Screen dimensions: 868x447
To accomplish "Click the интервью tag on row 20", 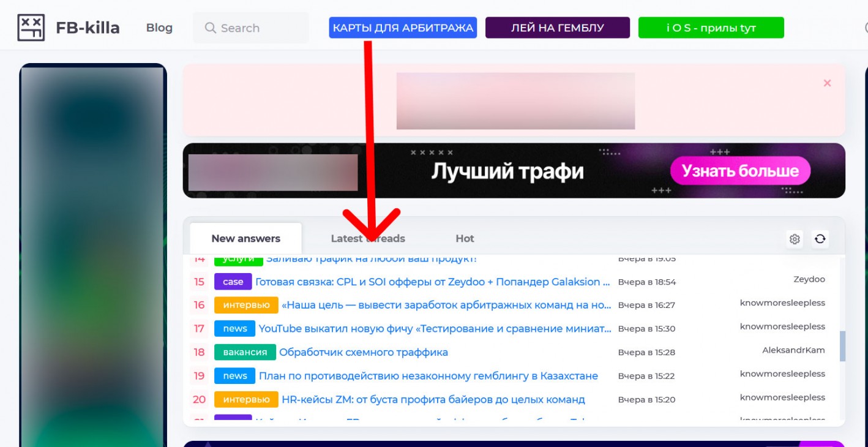I will tap(246, 399).
